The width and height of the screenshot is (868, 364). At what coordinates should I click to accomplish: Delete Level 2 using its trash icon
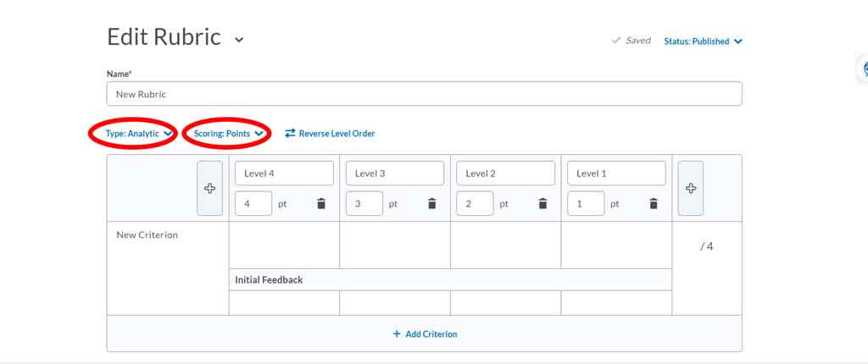coord(542,204)
